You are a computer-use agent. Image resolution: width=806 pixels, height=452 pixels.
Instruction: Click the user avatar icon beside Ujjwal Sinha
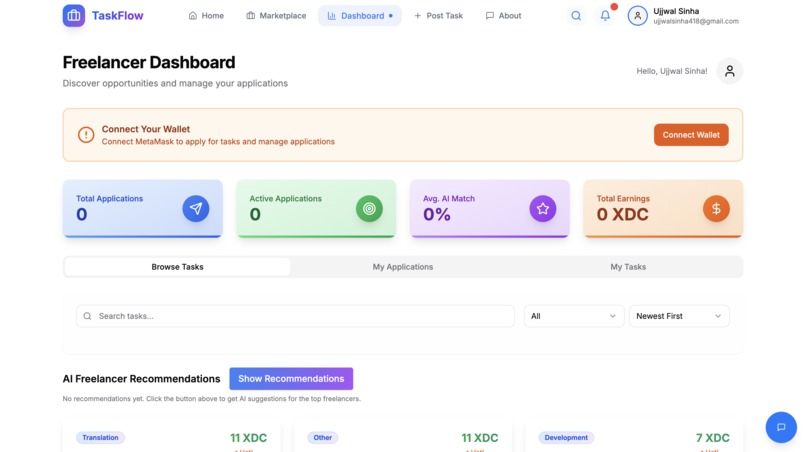(x=637, y=15)
